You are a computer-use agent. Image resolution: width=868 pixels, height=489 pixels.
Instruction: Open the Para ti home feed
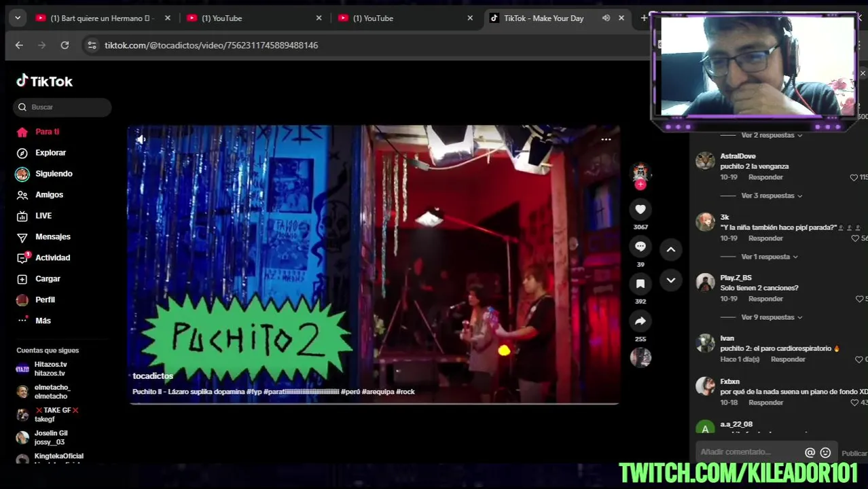click(38, 132)
